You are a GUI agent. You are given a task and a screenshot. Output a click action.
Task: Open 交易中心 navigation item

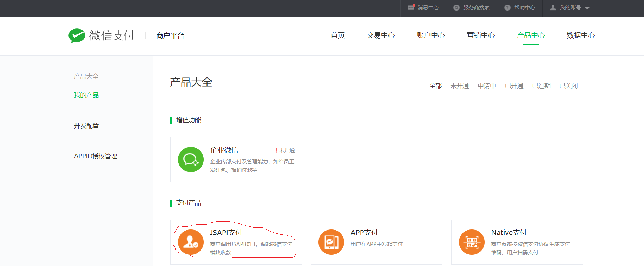click(x=381, y=35)
